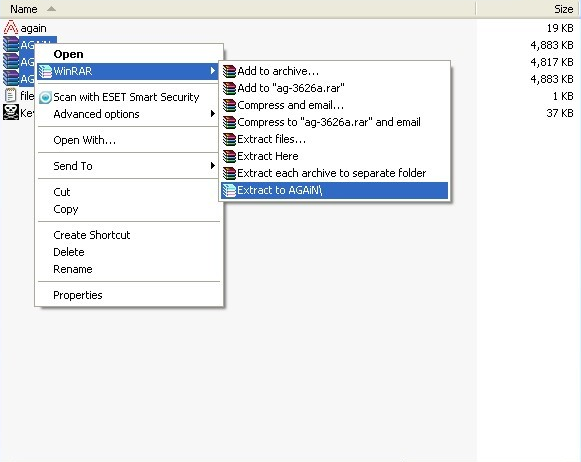Viewport: 581px width, 462px height.
Task: Click the 19 KB size value
Action: pos(560,28)
